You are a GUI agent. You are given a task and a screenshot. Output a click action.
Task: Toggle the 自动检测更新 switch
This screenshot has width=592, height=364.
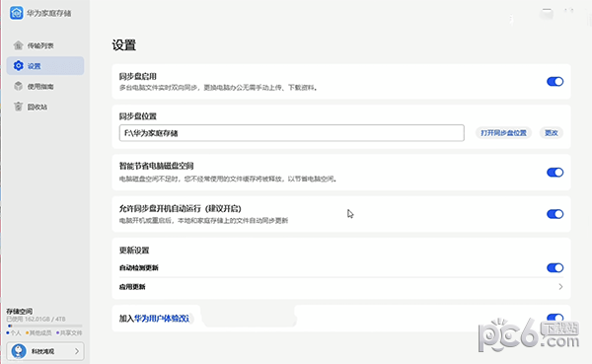pos(555,267)
